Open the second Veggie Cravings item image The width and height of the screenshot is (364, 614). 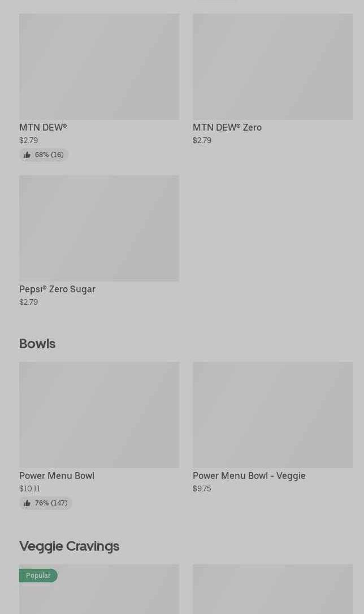pos(272,589)
